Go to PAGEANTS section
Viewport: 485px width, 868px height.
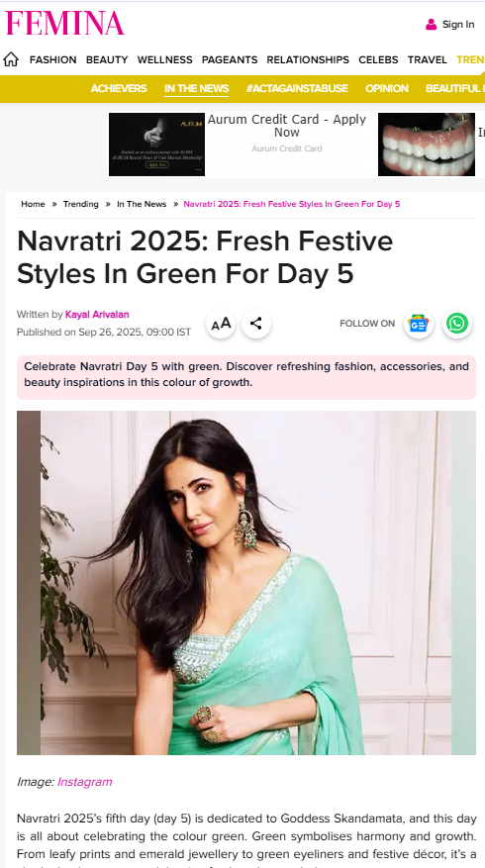tap(230, 59)
